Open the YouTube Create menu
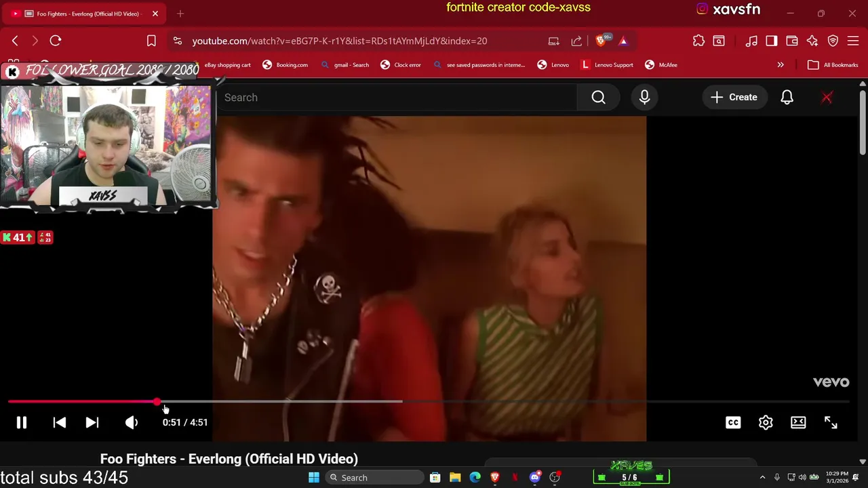This screenshot has height=488, width=868. point(734,98)
